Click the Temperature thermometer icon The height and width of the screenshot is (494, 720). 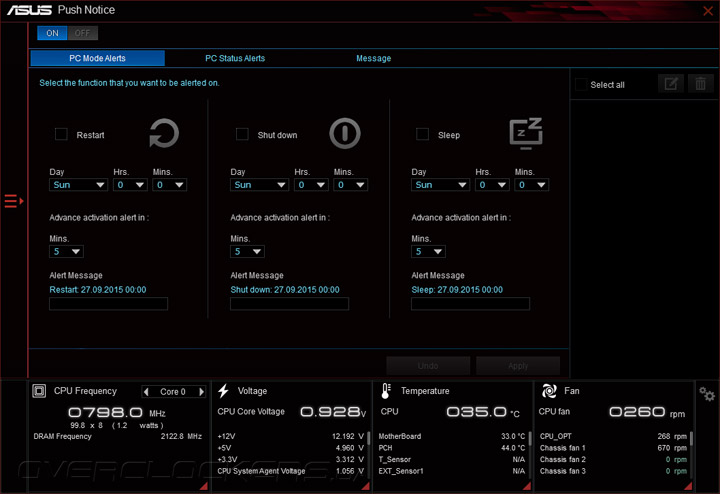pos(386,391)
